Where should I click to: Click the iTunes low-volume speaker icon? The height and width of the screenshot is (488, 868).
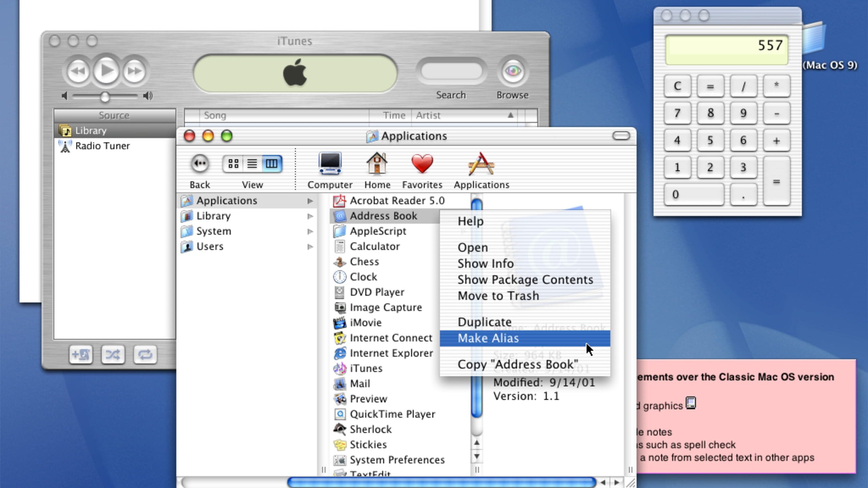coord(65,96)
